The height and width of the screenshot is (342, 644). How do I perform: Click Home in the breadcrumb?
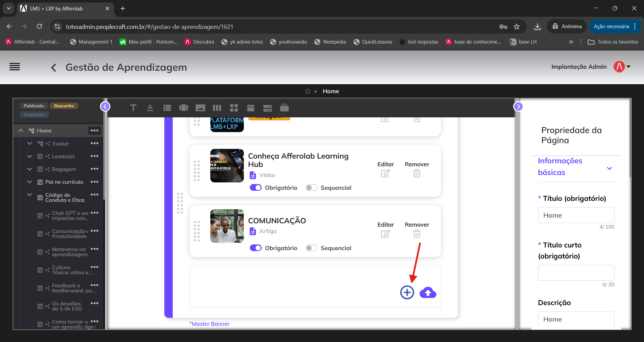pos(331,91)
